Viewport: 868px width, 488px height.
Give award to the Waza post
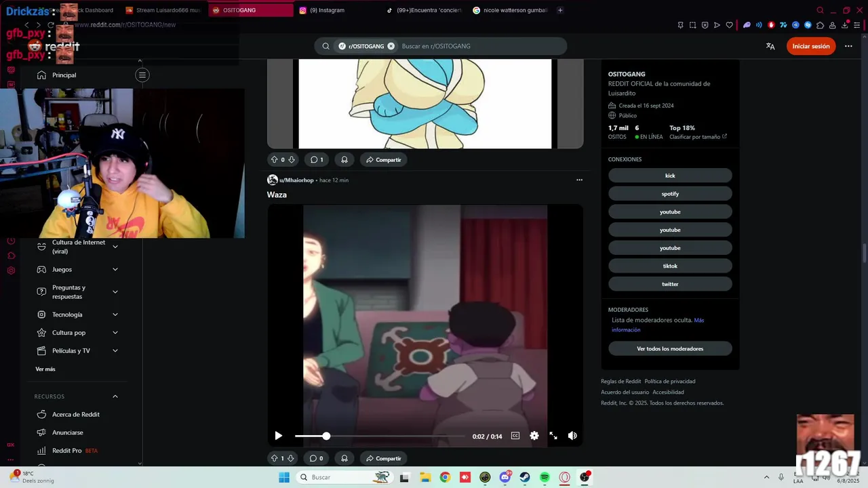344,458
